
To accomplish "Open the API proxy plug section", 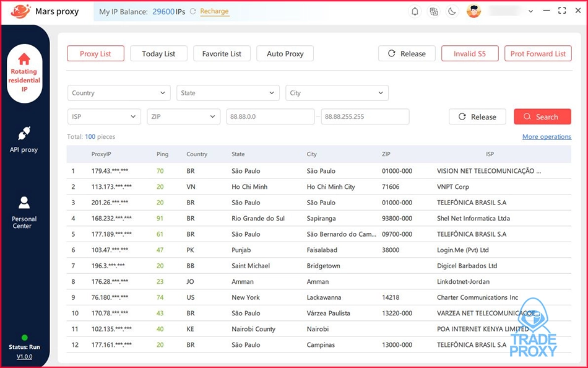I will (24, 139).
